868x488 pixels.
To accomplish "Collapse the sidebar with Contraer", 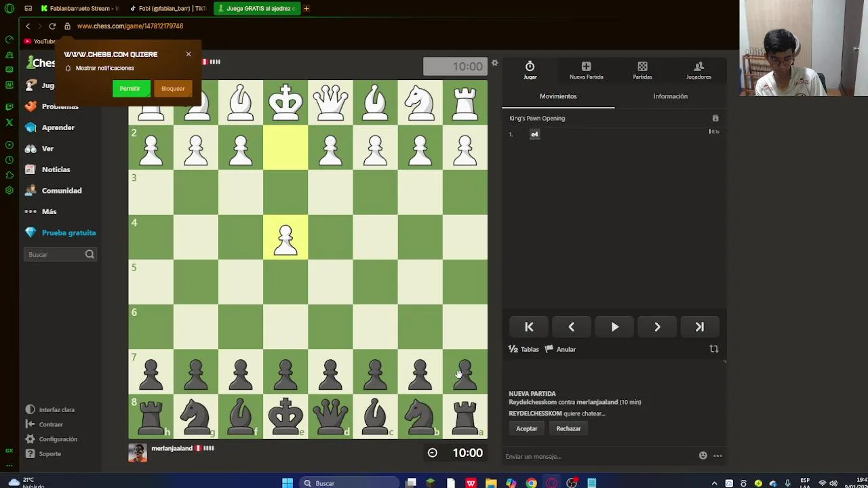I will 44,424.
